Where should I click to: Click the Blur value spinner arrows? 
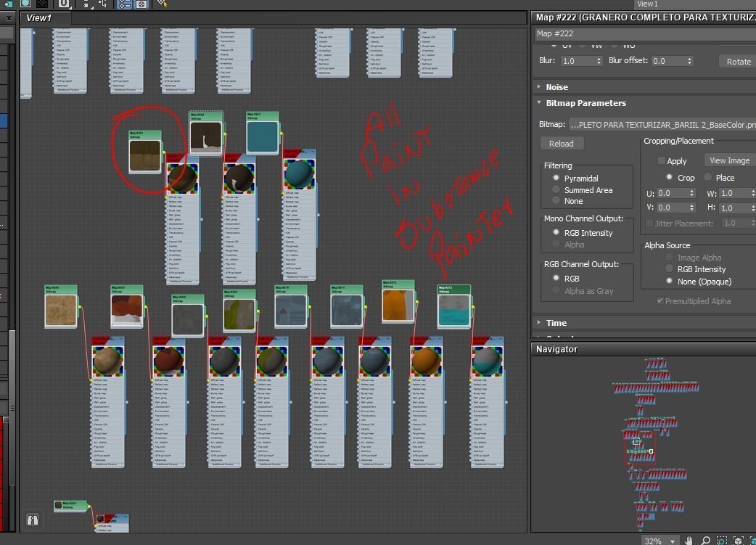pyautogui.click(x=599, y=61)
